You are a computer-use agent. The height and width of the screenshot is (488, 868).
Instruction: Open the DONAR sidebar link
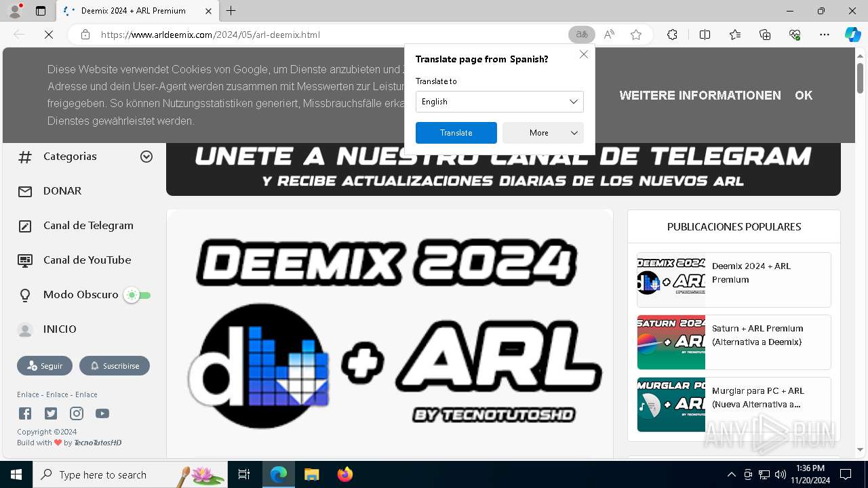tap(62, 191)
